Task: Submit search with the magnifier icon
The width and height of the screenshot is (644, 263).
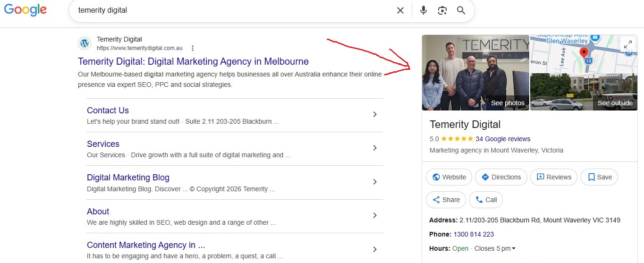Action: 461,10
